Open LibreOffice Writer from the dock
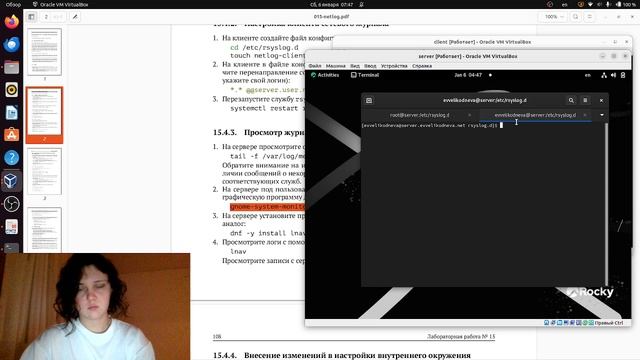 (x=11, y=112)
